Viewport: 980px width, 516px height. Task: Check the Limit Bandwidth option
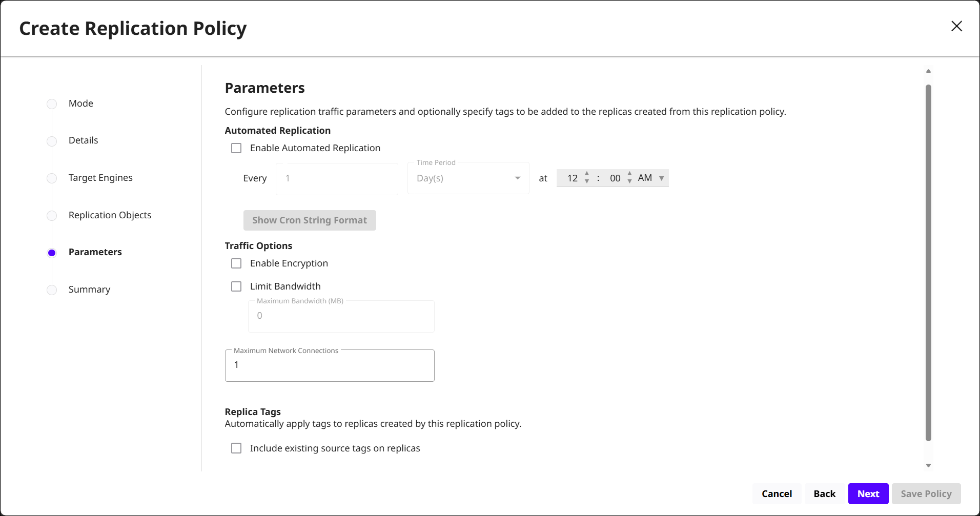[x=236, y=286]
